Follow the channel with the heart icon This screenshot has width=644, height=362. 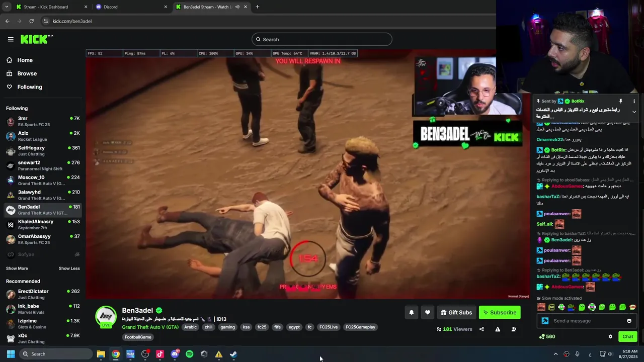[x=427, y=312]
